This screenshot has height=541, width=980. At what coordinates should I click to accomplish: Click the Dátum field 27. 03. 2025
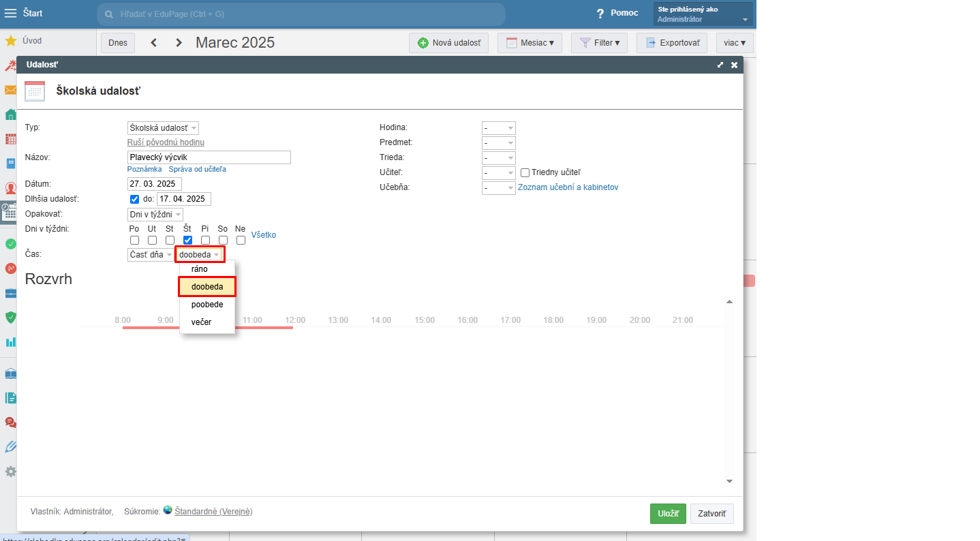click(x=155, y=184)
